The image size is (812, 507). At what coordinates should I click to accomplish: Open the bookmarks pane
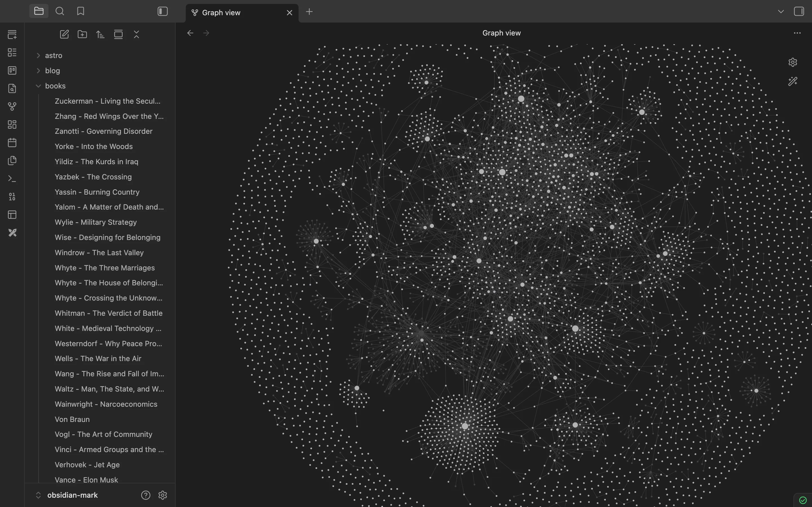pyautogui.click(x=81, y=11)
